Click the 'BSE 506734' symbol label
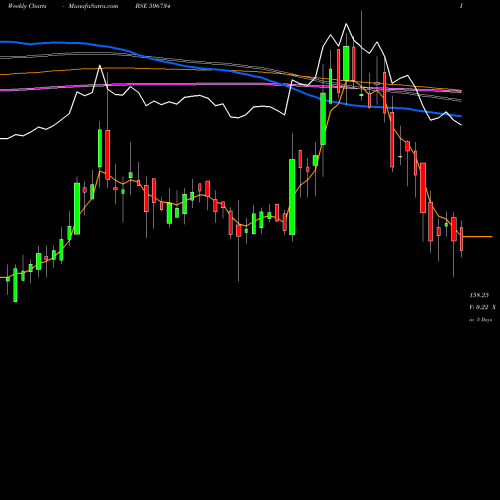 click(153, 6)
